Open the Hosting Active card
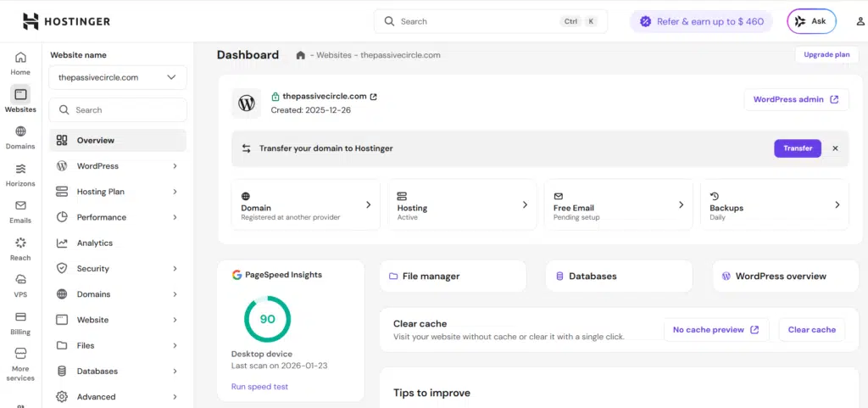 (x=462, y=204)
